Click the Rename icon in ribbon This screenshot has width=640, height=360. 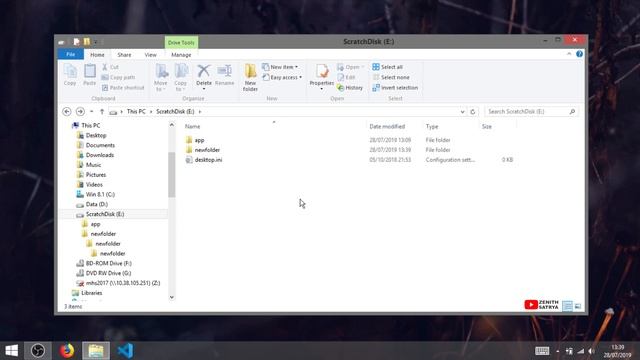(x=224, y=75)
